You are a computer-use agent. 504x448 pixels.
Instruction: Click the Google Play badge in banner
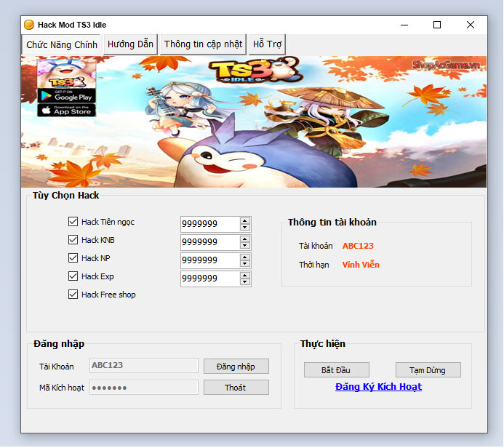[66, 96]
